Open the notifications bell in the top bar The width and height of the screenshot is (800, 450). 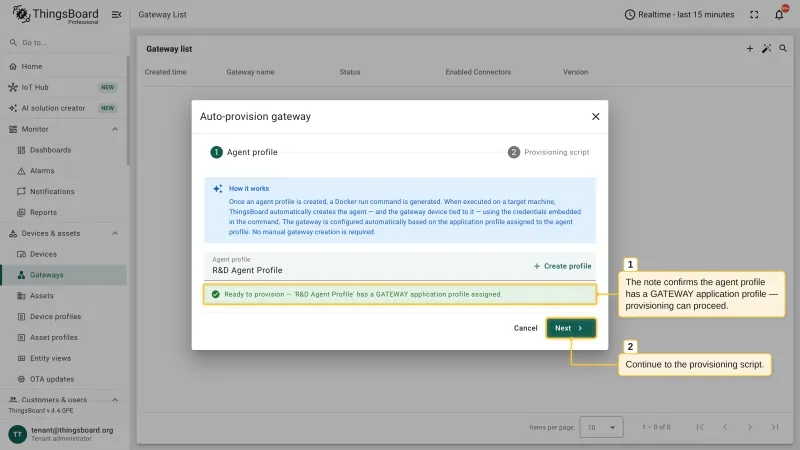tap(779, 15)
